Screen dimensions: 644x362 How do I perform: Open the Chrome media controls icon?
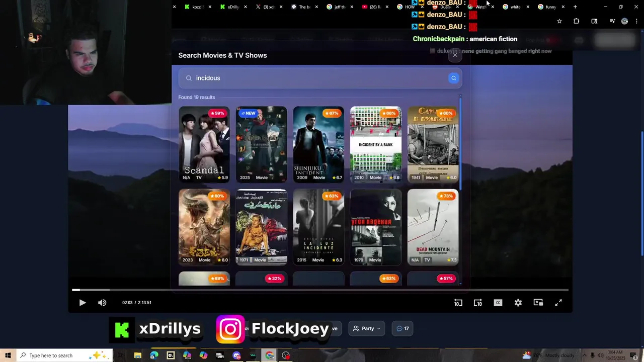click(612, 21)
